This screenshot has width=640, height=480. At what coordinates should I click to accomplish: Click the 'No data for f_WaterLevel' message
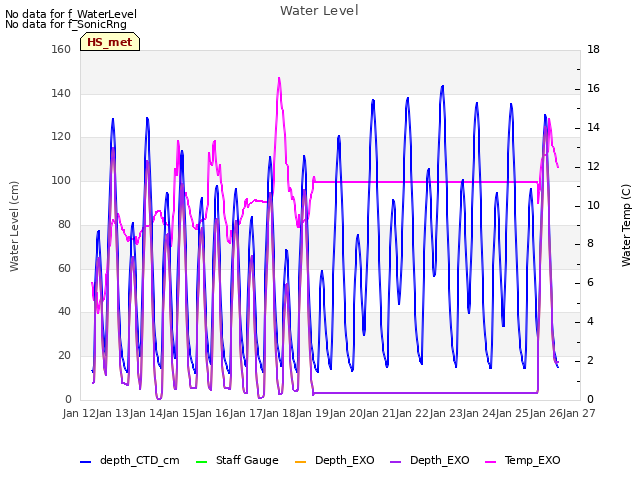click(71, 14)
